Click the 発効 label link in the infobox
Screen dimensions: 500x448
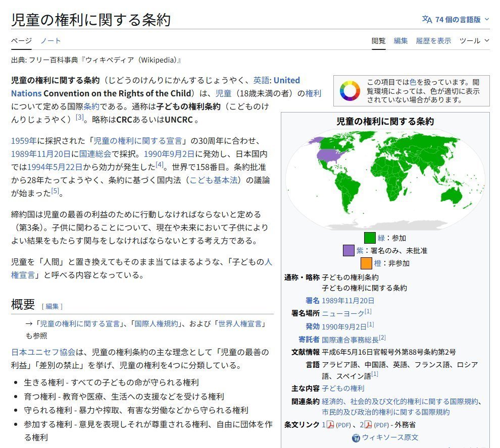(312, 326)
